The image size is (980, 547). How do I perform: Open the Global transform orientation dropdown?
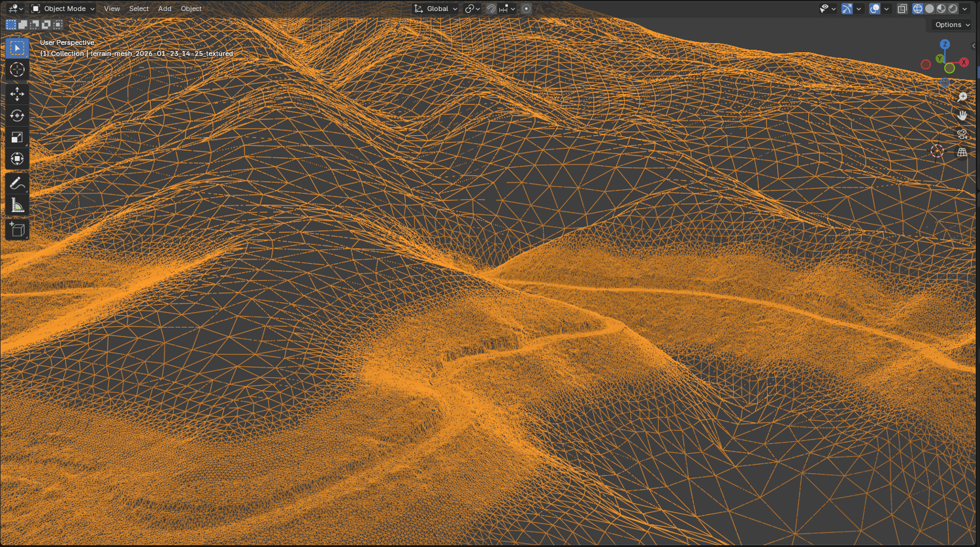pyautogui.click(x=436, y=8)
